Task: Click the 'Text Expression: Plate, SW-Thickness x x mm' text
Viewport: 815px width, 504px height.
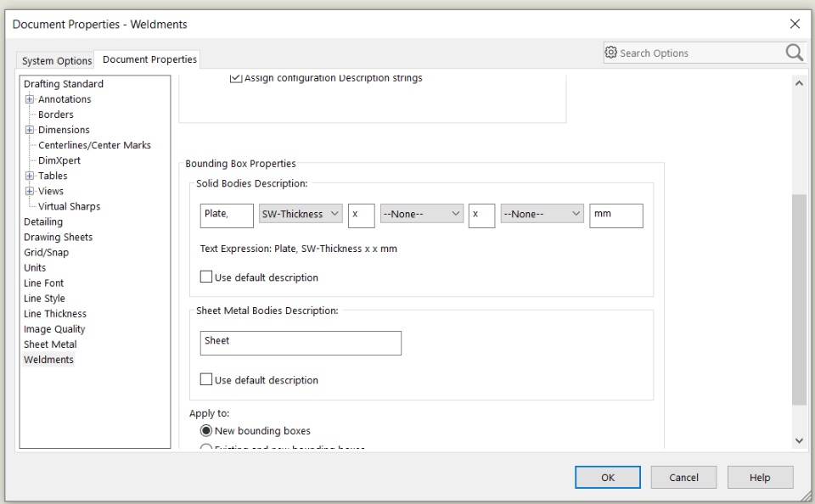Action: click(x=298, y=249)
